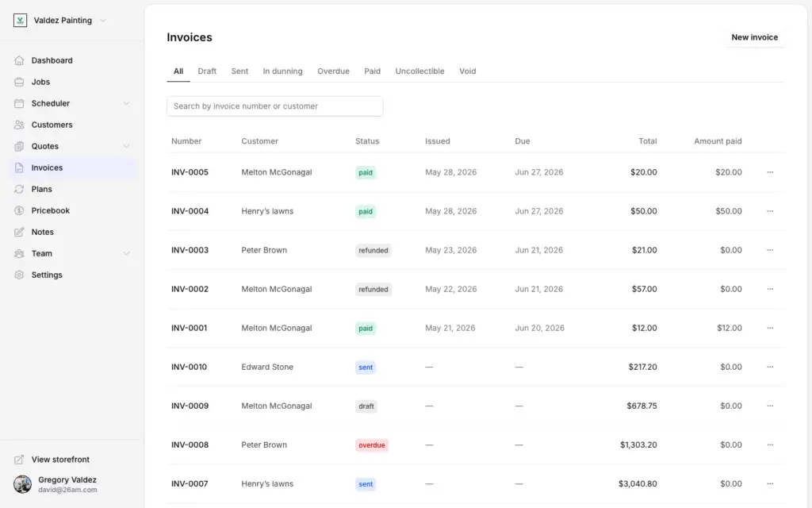Click the Scheduler calendar icon
The image size is (812, 508).
(19, 103)
